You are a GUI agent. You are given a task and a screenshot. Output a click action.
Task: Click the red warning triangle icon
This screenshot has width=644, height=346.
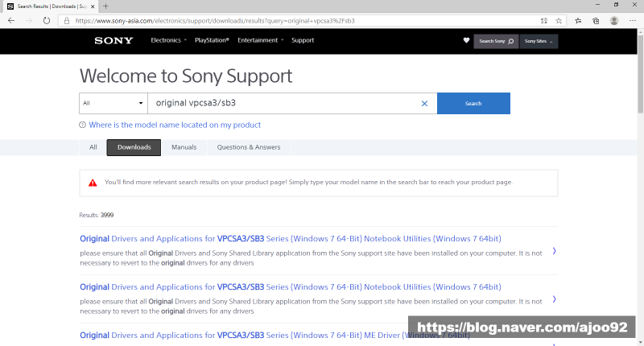click(x=93, y=183)
